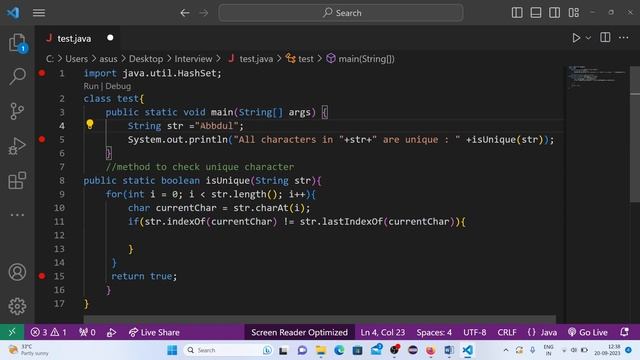Open problems via errors and warnings count
This screenshot has height=360, width=640.
pyautogui.click(x=49, y=332)
